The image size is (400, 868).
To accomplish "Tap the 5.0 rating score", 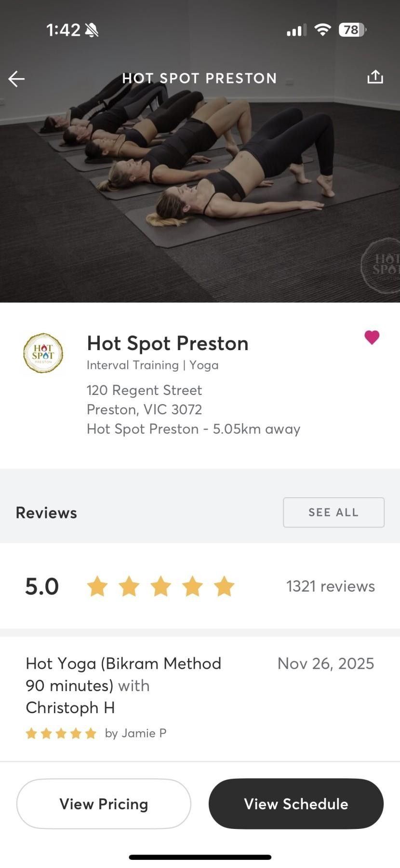I will coord(42,586).
